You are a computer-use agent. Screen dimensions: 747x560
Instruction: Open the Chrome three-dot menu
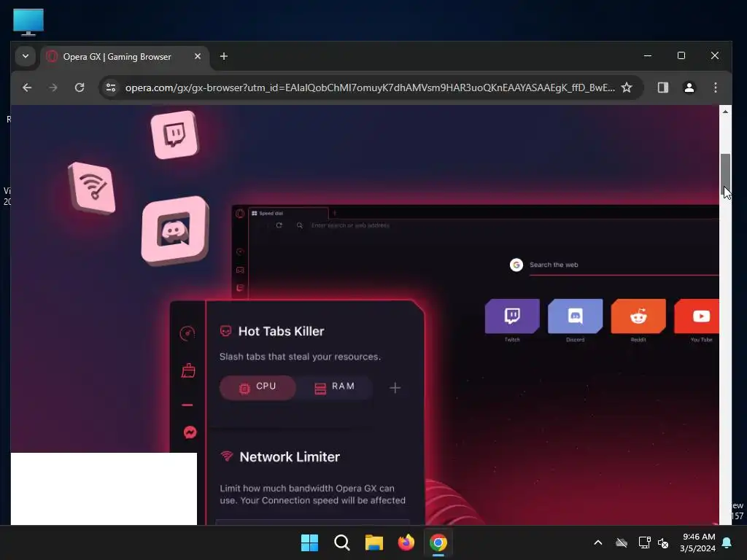(715, 87)
